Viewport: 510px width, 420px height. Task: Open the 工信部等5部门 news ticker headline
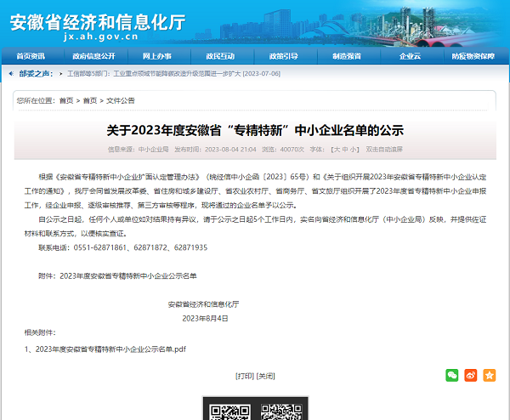point(173,74)
